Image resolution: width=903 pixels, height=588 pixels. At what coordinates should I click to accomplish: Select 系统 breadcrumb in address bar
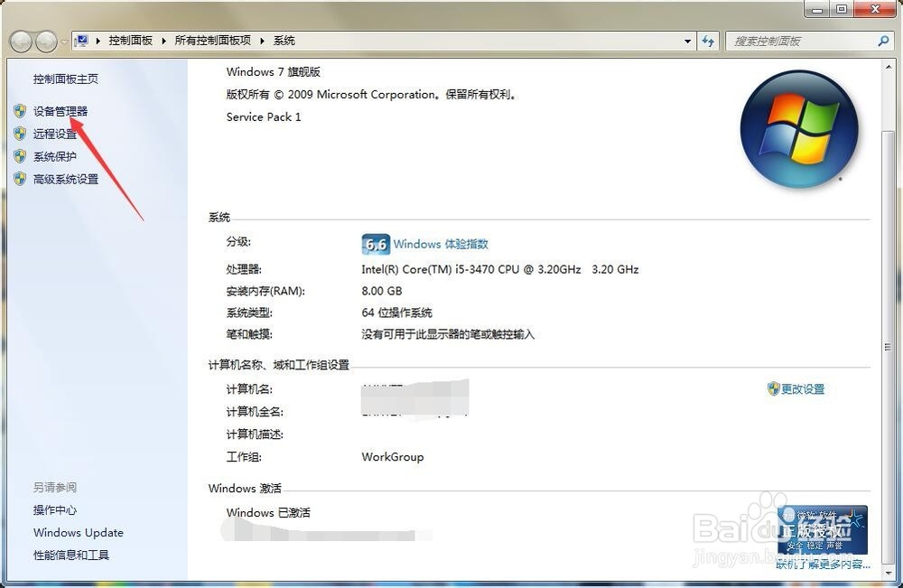(x=284, y=41)
